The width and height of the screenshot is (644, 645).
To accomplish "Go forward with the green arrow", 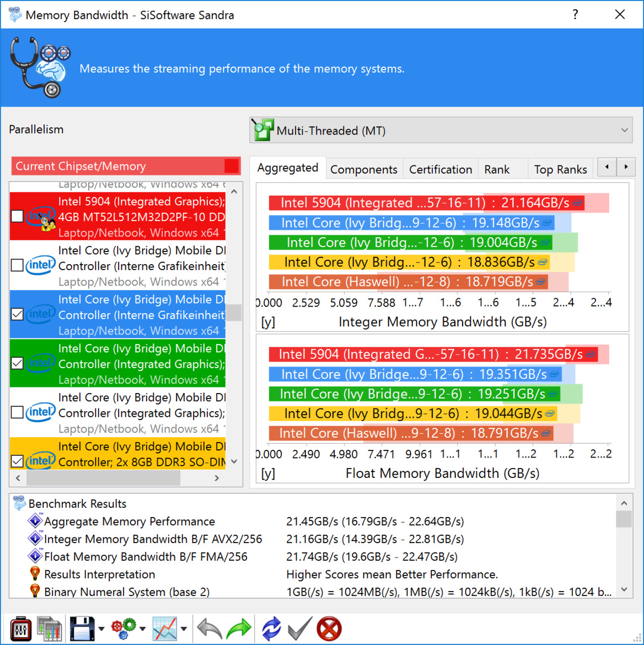I will (x=239, y=628).
